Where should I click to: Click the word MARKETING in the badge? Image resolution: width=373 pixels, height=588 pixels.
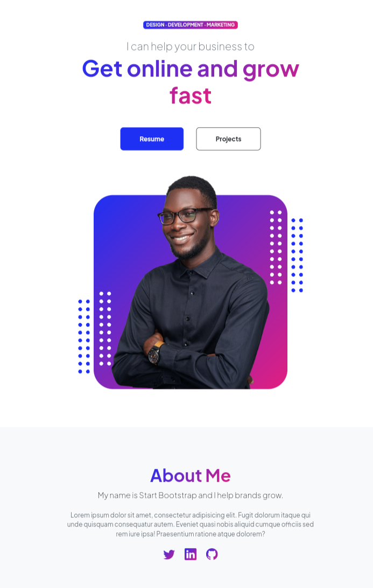221,25
